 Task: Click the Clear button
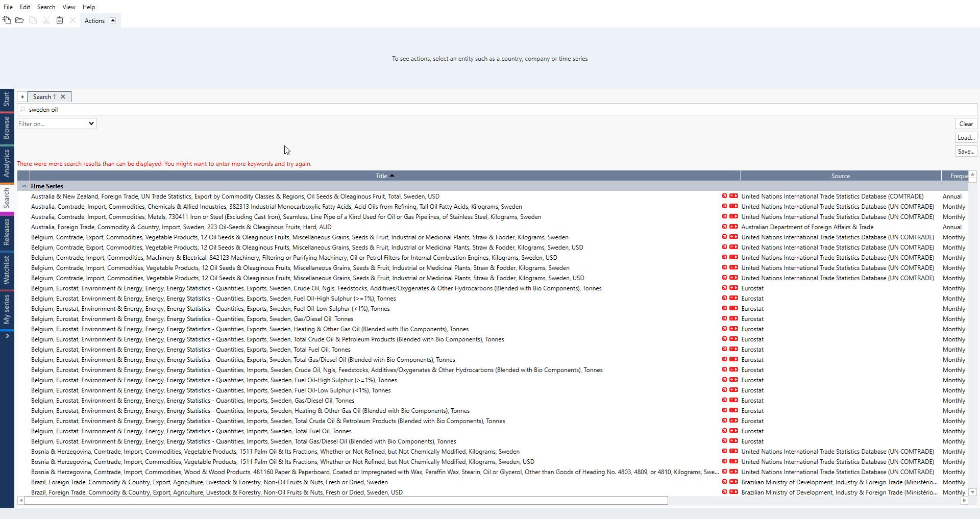point(966,123)
